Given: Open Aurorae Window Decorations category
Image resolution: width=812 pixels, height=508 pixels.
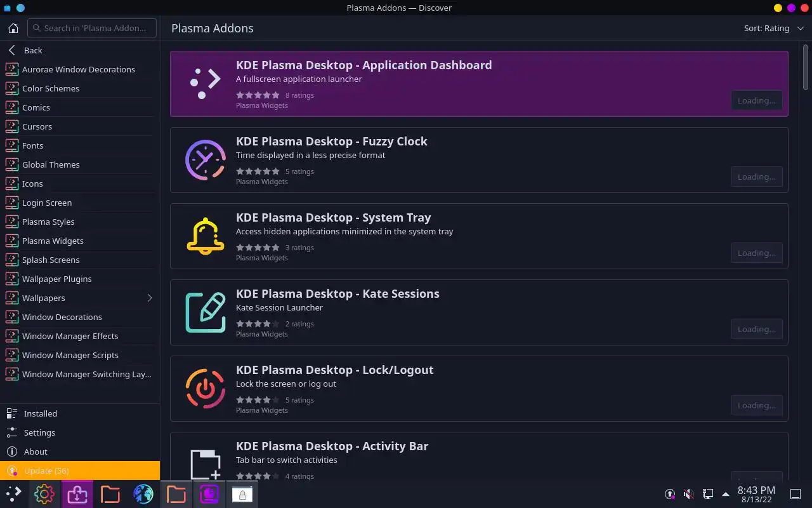Looking at the screenshot, I should [80, 69].
